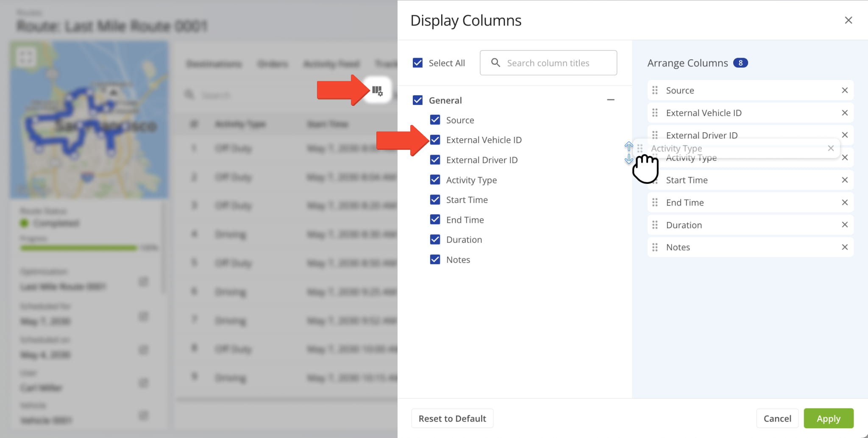868x438 pixels.
Task: Click the drag handle beside Source column
Action: [655, 90]
